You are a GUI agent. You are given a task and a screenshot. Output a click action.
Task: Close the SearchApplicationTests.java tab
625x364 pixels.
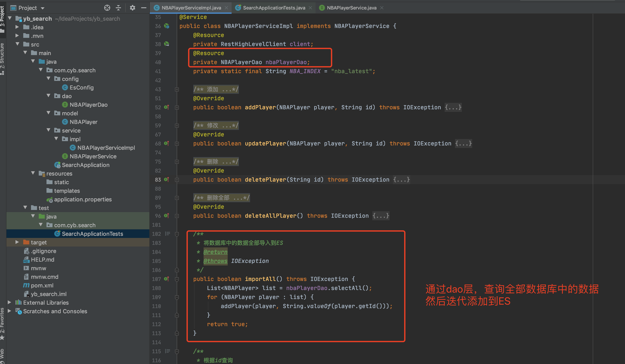(x=310, y=8)
